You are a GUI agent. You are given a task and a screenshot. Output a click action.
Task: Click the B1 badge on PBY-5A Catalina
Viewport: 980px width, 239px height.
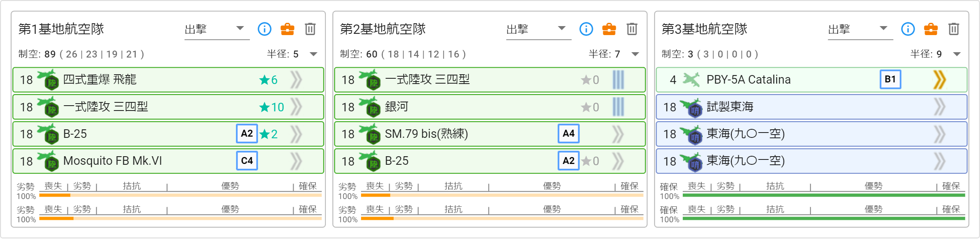tap(890, 80)
